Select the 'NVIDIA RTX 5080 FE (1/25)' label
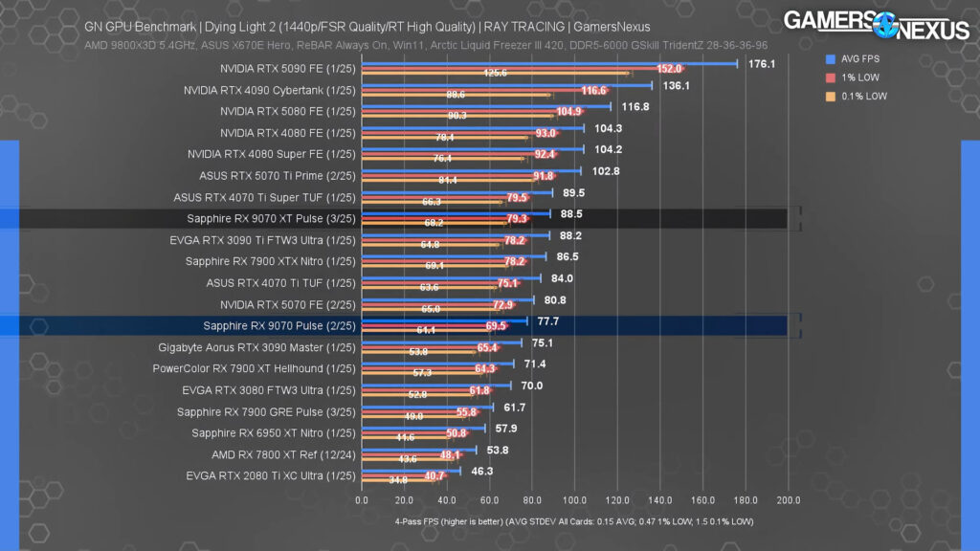This screenshot has width=980, height=551. pyautogui.click(x=287, y=111)
